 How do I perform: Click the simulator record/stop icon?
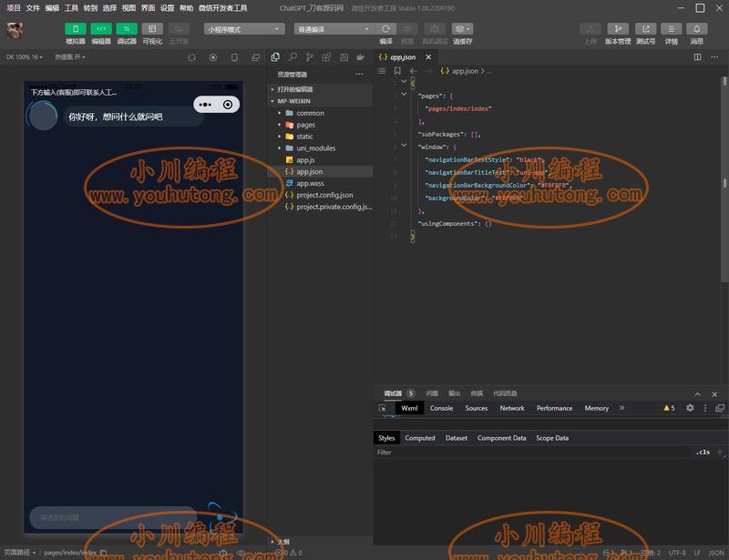click(213, 57)
